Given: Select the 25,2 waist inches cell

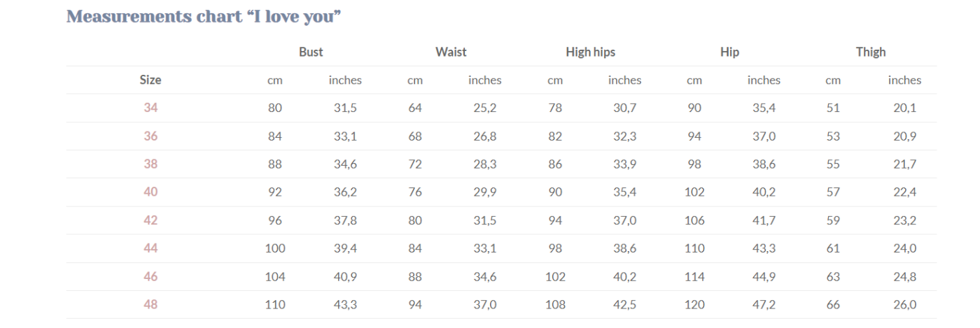Looking at the screenshot, I should click(484, 108).
